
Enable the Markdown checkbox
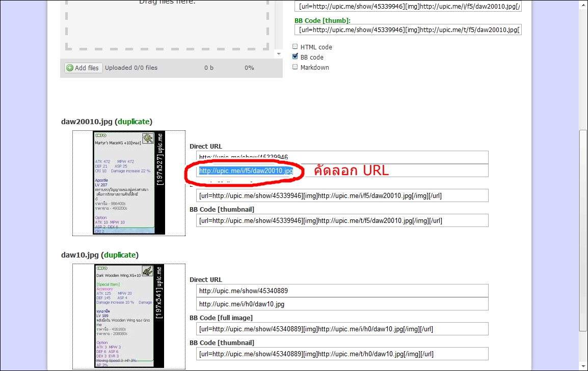pos(295,67)
